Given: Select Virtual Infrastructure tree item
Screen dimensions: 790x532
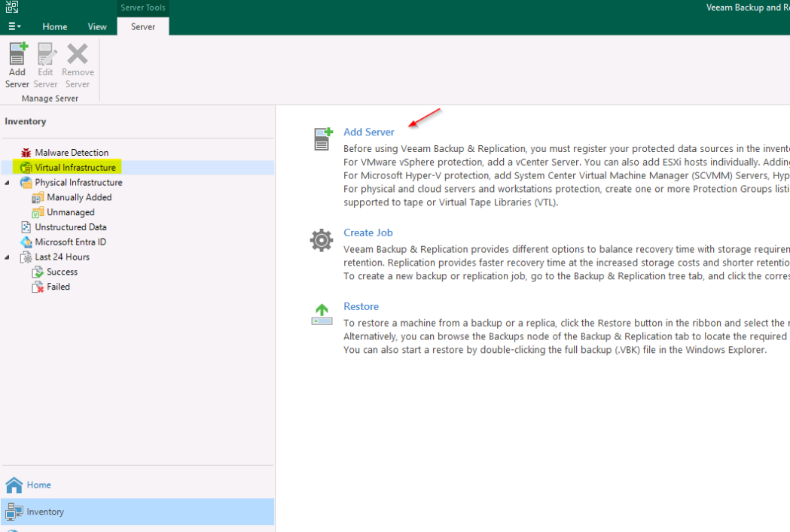Looking at the screenshot, I should point(75,168).
